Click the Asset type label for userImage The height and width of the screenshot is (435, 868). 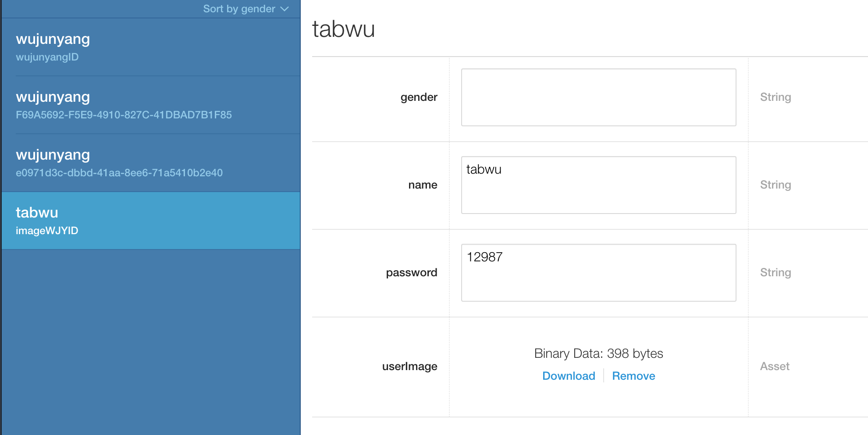(x=775, y=366)
